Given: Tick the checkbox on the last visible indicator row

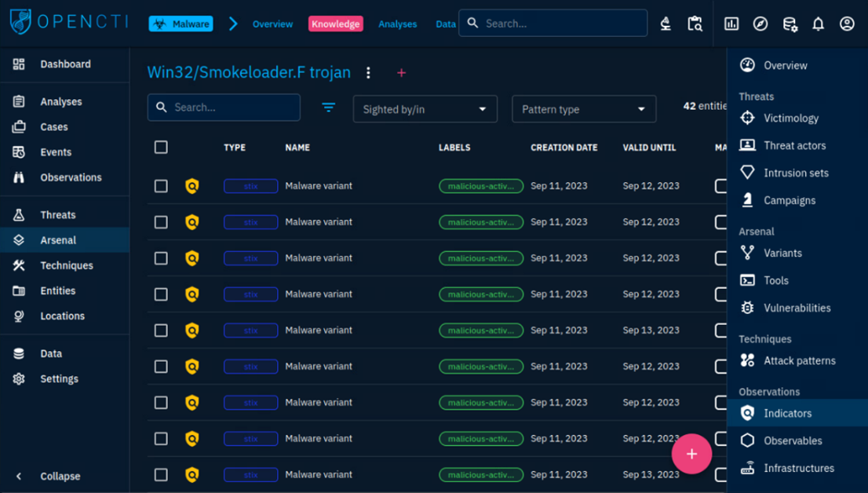Looking at the screenshot, I should click(161, 474).
